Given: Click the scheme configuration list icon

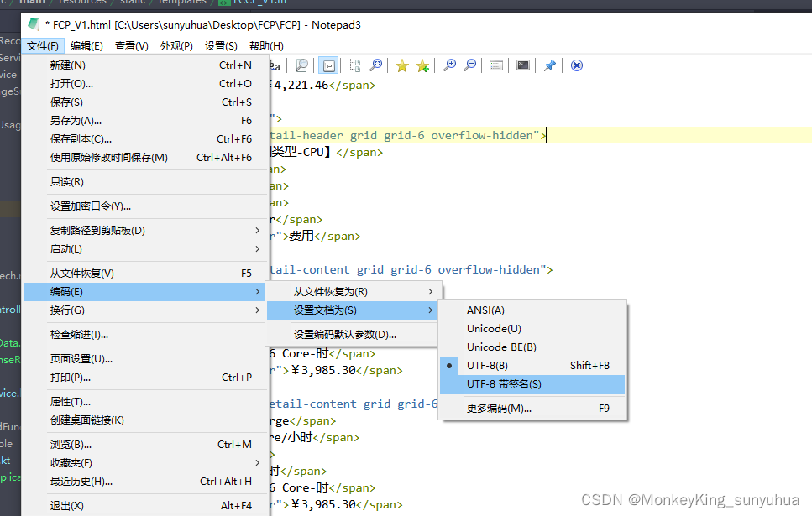Looking at the screenshot, I should [x=496, y=65].
